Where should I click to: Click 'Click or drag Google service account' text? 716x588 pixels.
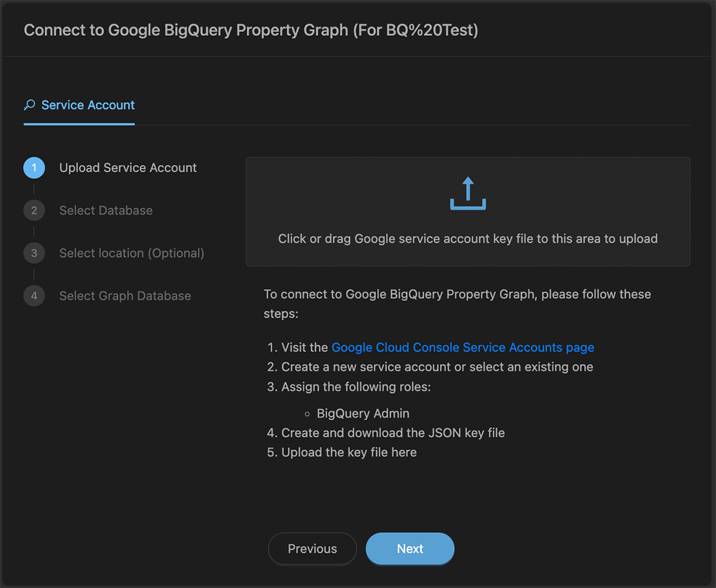tap(468, 239)
